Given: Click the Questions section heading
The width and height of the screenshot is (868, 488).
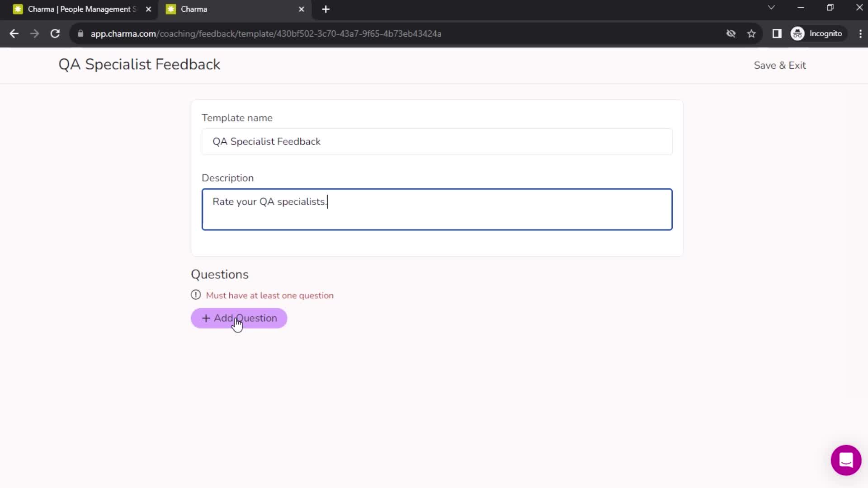Looking at the screenshot, I should [x=220, y=274].
